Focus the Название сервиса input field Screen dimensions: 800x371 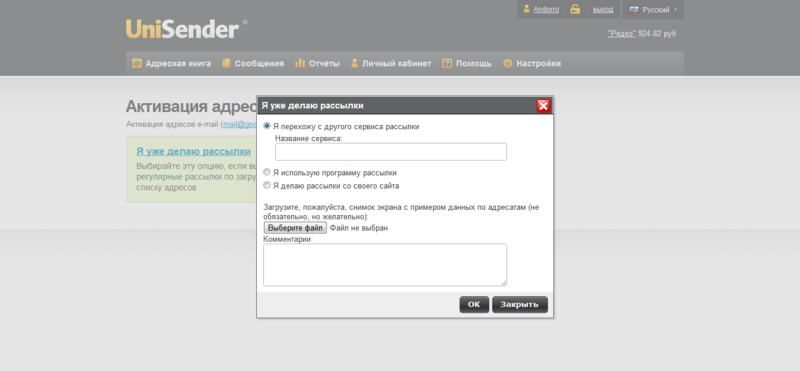(391, 152)
